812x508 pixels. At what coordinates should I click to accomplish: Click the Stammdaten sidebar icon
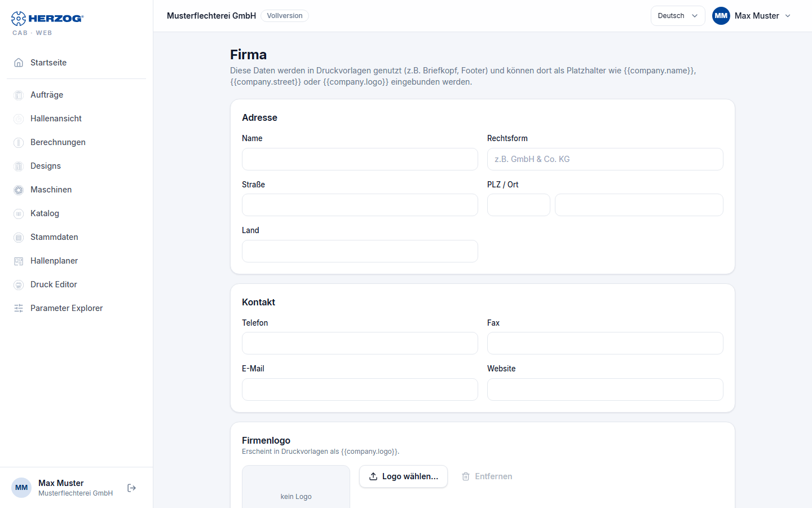[19, 237]
